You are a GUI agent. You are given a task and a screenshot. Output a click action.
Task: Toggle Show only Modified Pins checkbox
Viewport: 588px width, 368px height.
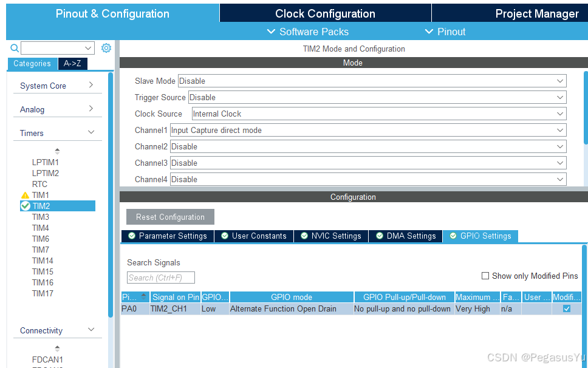[x=485, y=276]
